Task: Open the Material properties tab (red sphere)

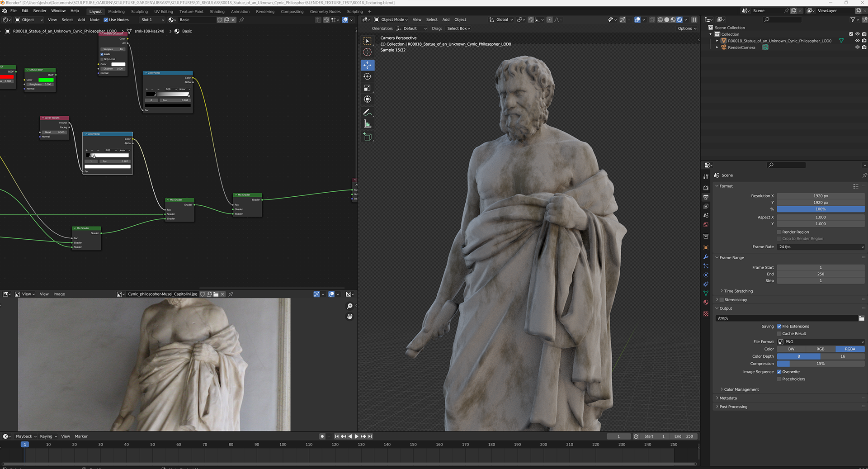Action: (706, 302)
